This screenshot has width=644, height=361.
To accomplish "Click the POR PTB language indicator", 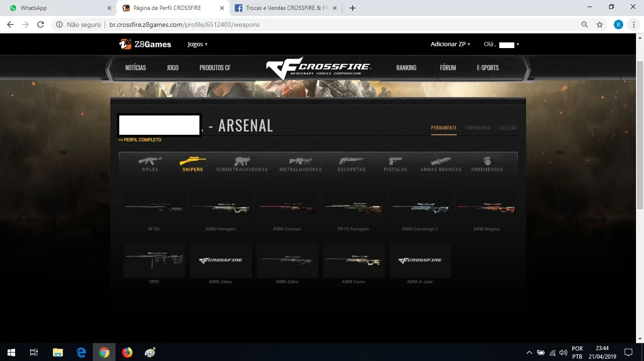I will coord(577,352).
